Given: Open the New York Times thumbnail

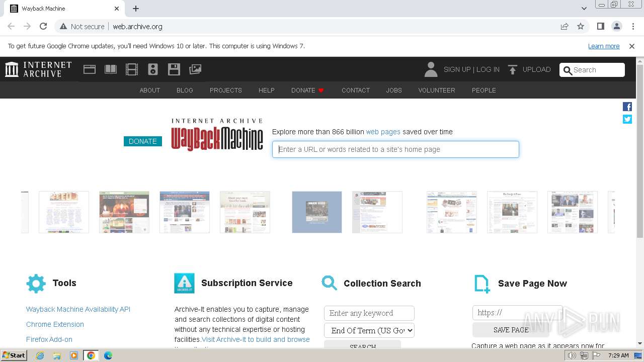Looking at the screenshot, I should pyautogui.click(x=512, y=212).
